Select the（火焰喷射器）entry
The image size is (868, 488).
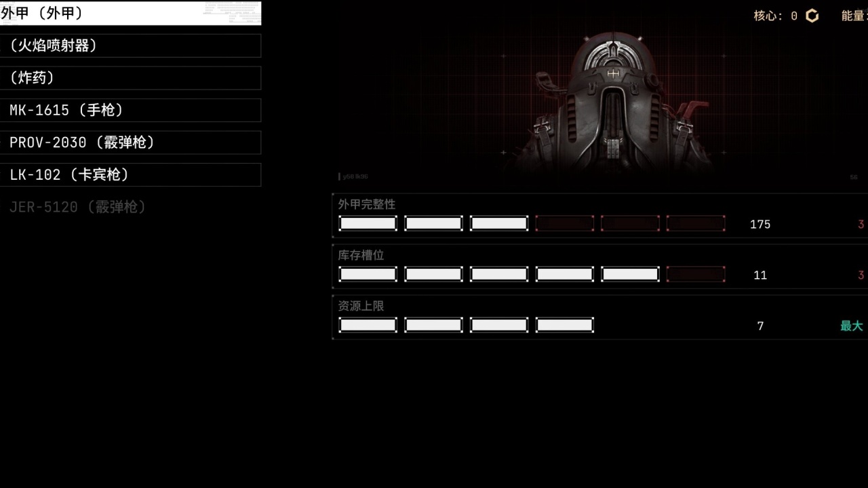click(130, 45)
